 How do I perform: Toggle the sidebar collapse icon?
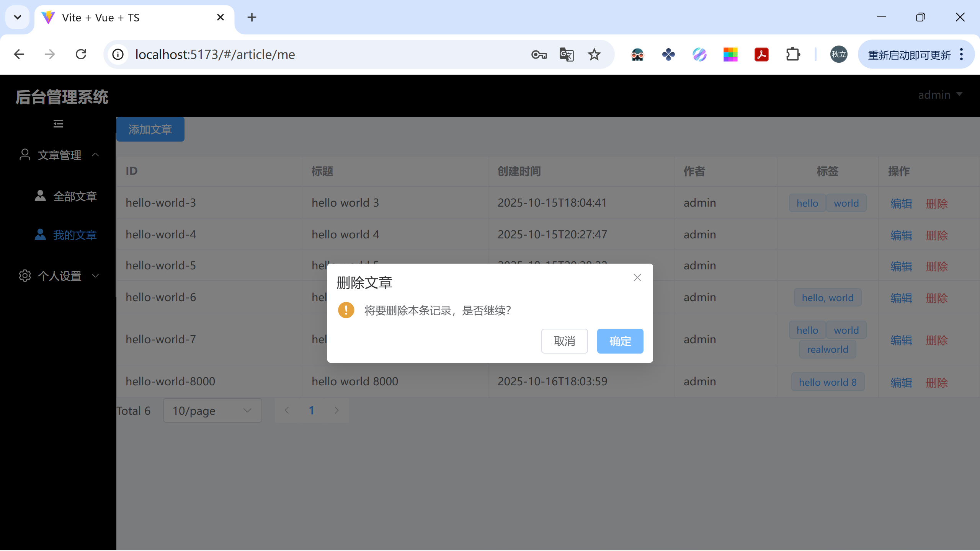point(58,124)
